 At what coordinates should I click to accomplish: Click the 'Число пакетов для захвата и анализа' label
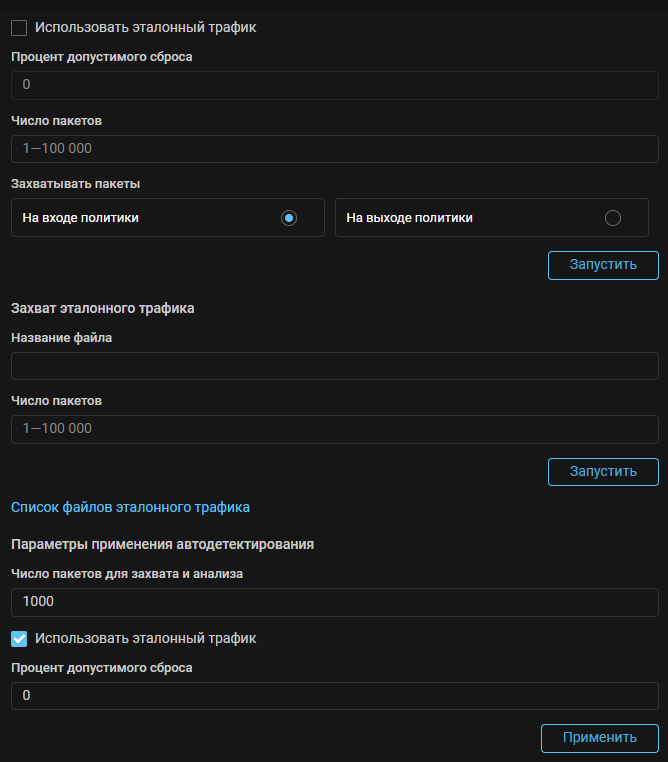click(x=127, y=574)
